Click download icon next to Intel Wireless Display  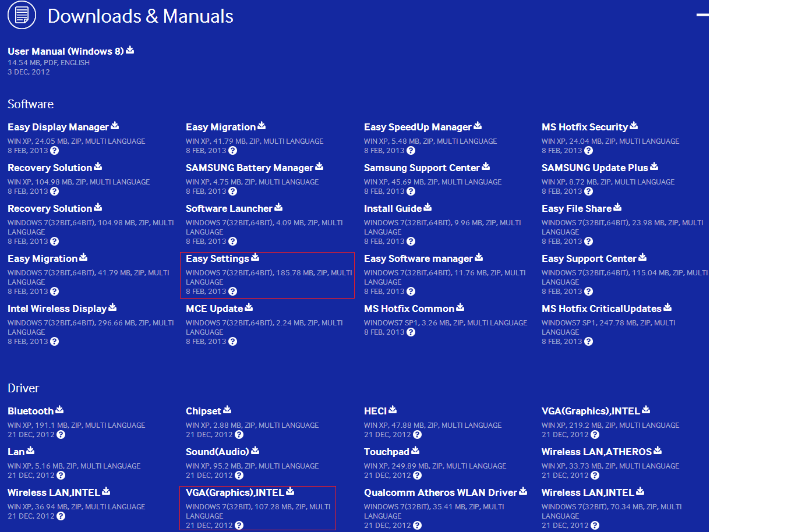click(x=112, y=307)
